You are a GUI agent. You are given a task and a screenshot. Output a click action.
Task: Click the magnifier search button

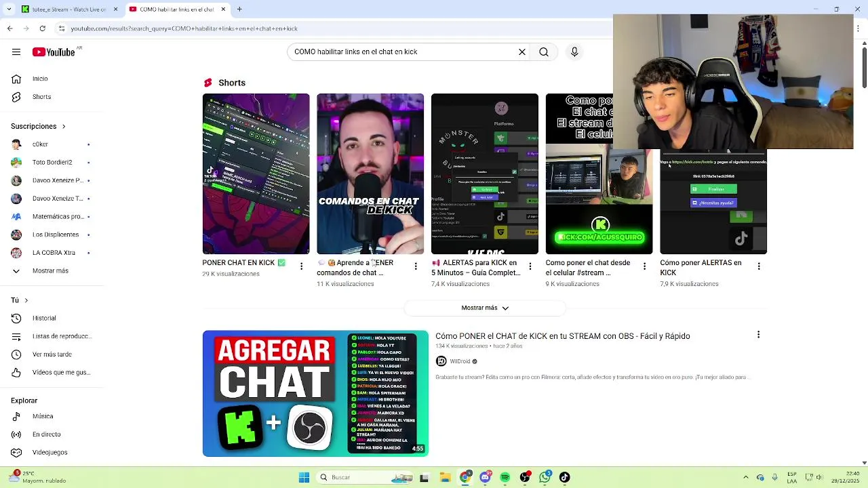pos(544,52)
